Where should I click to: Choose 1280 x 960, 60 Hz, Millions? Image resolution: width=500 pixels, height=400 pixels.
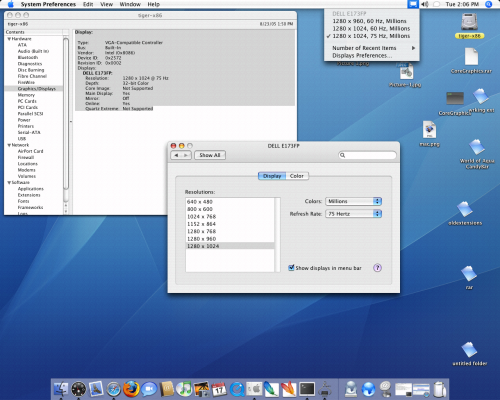[x=372, y=21]
